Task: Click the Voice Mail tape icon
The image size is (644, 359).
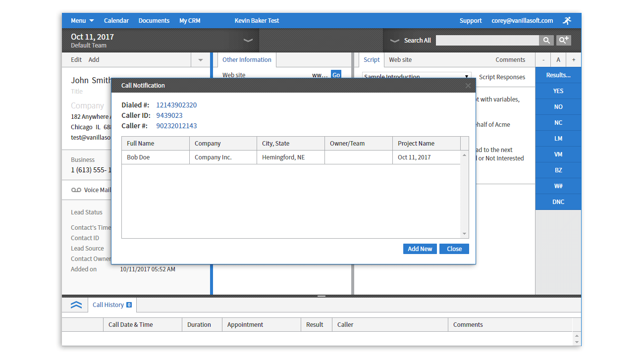Action: [x=76, y=190]
